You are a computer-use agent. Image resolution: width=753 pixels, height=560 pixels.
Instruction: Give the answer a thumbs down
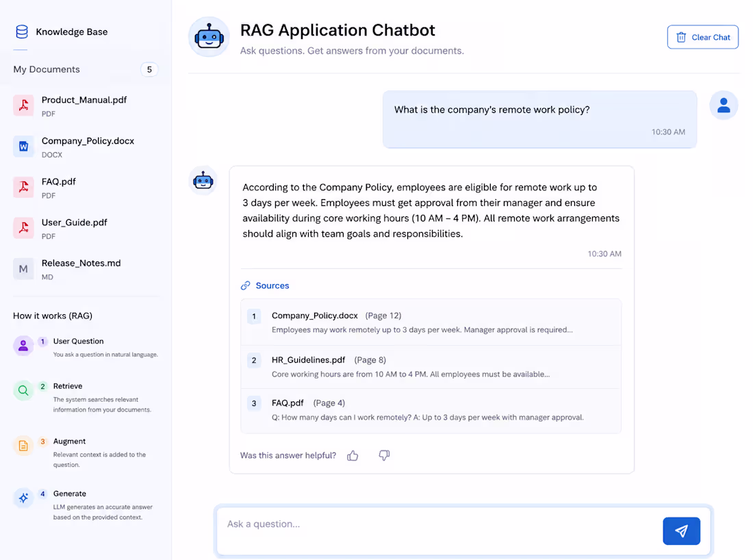click(384, 455)
